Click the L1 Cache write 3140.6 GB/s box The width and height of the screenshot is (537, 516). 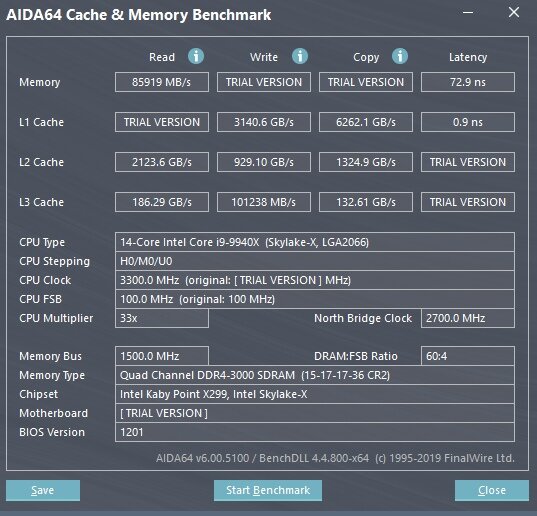click(x=264, y=122)
